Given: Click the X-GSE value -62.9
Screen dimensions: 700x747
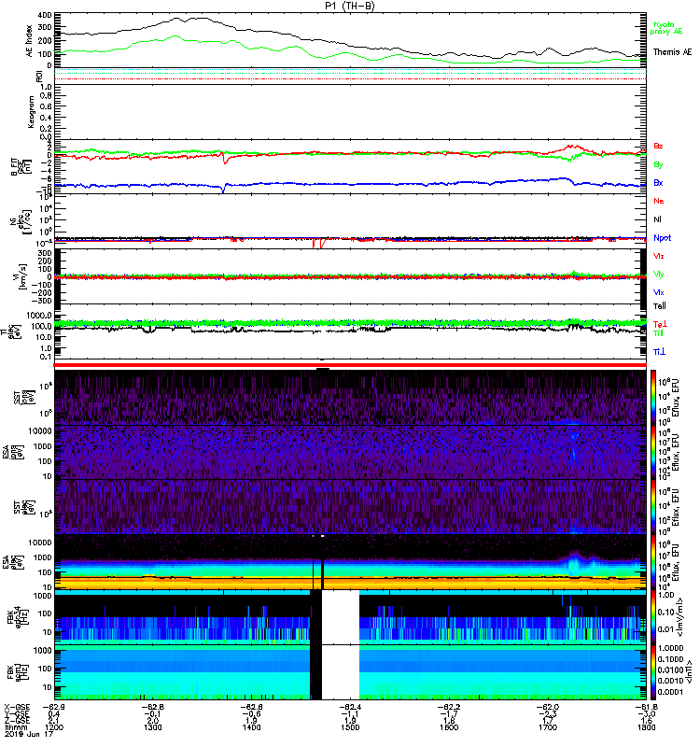Looking at the screenshot, I should [x=54, y=708].
